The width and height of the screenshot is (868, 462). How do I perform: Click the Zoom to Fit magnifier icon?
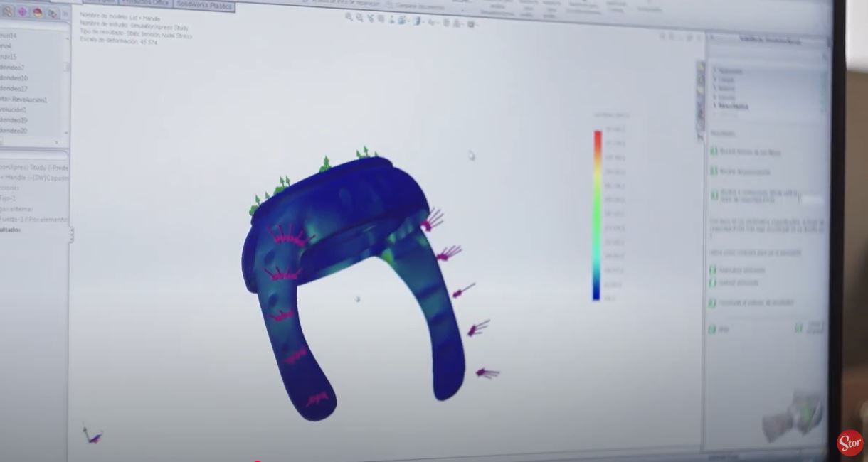point(349,17)
